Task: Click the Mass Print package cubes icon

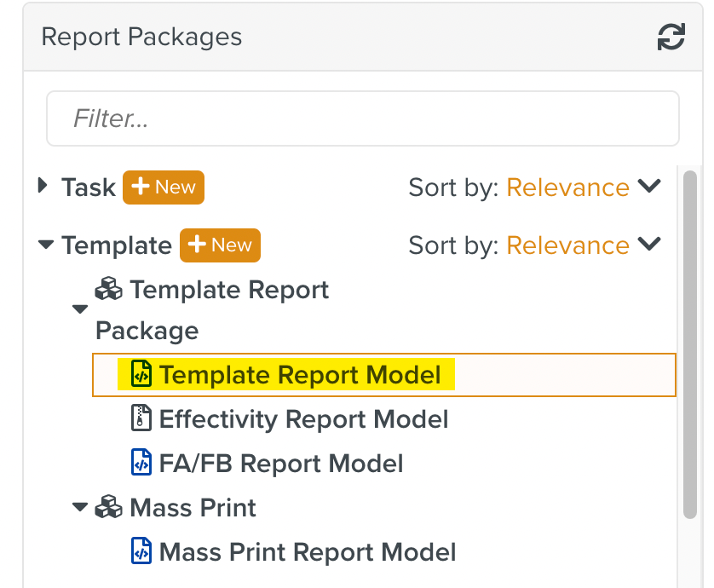Action: pos(108,508)
